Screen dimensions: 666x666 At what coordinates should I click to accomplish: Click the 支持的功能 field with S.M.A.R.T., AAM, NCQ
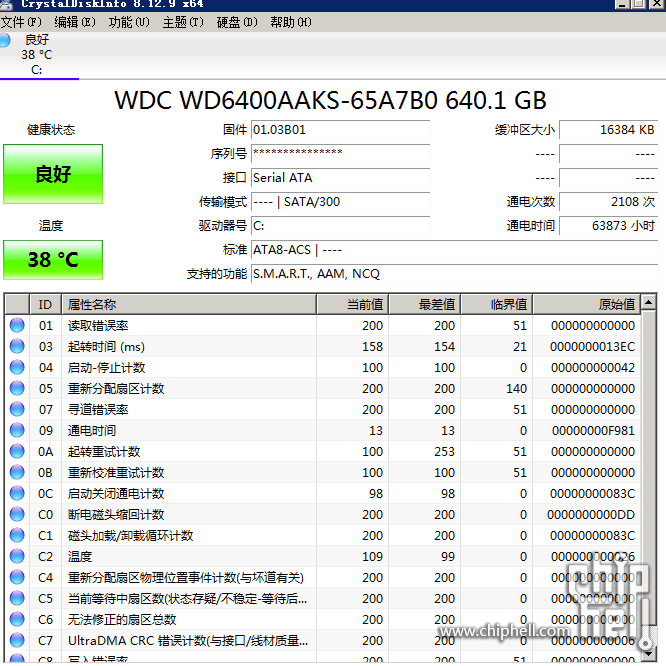point(454,274)
